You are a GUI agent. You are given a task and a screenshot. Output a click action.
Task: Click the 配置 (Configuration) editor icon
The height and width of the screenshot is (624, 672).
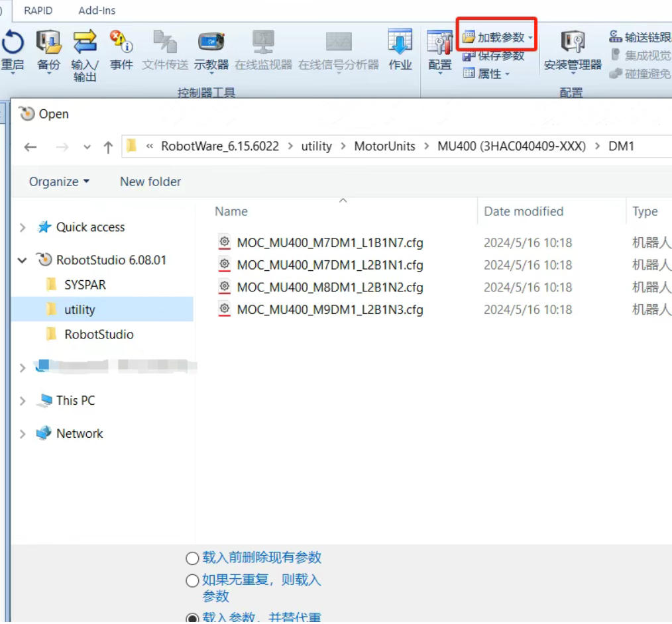[x=439, y=43]
